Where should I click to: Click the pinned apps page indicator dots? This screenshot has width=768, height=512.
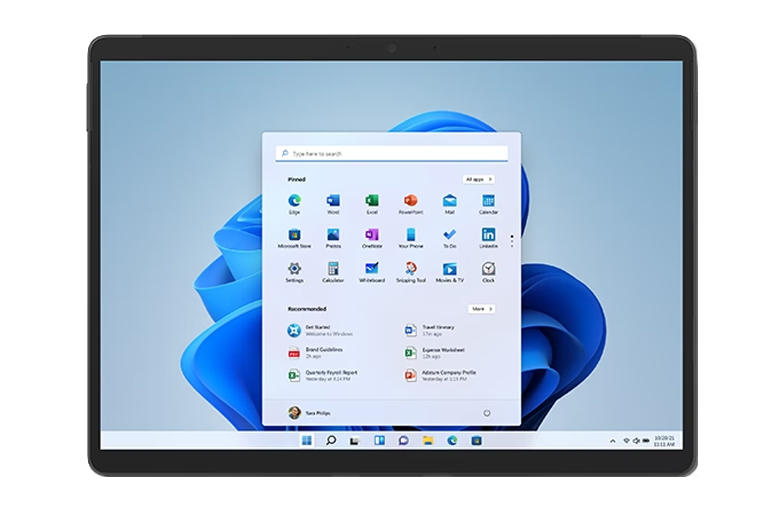click(512, 241)
